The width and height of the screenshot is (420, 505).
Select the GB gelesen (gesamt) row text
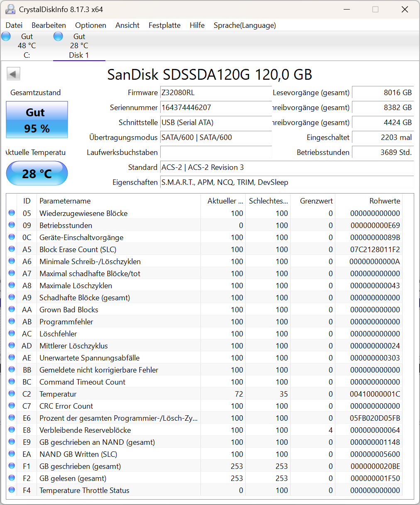[x=73, y=478]
